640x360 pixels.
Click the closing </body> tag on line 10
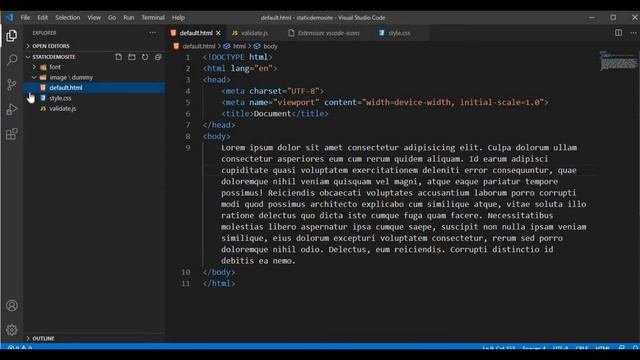pyautogui.click(x=219, y=272)
